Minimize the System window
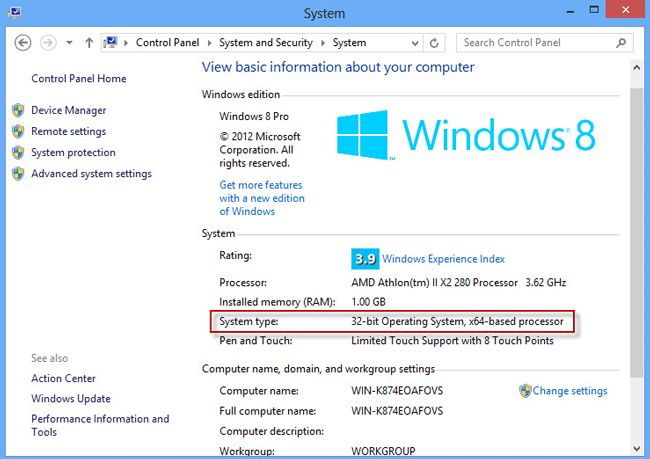 point(570,10)
